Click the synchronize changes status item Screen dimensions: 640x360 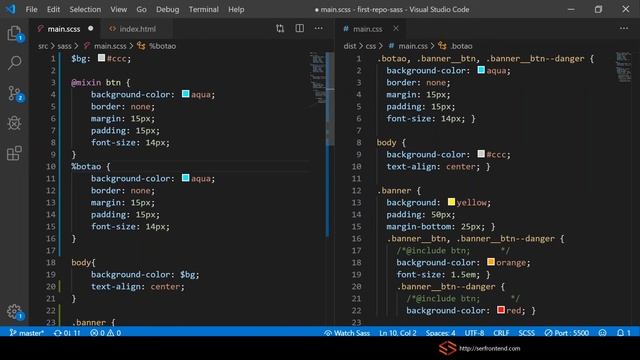(67, 333)
